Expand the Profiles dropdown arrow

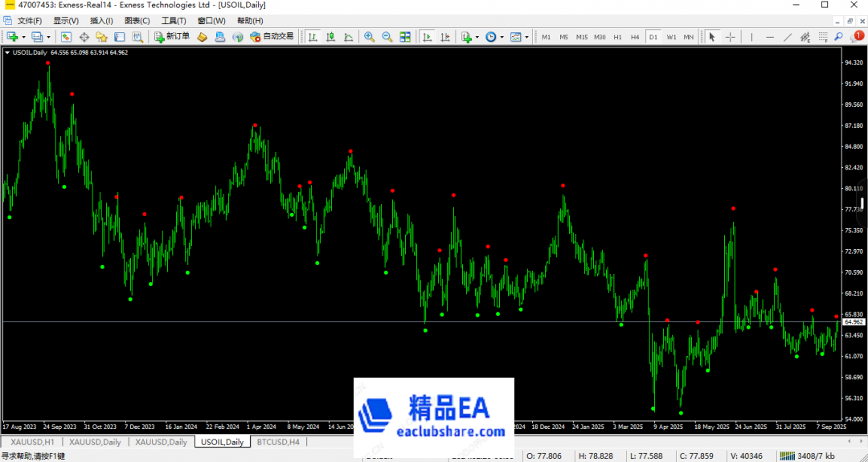[49, 37]
